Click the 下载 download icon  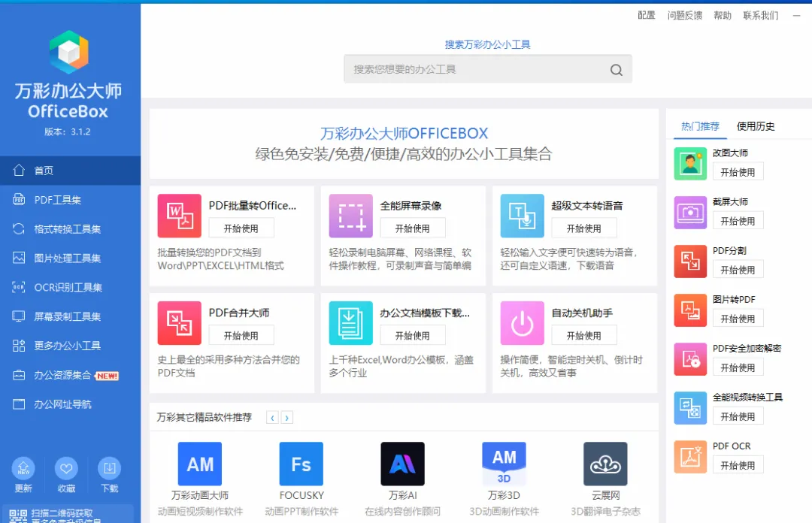click(x=109, y=469)
